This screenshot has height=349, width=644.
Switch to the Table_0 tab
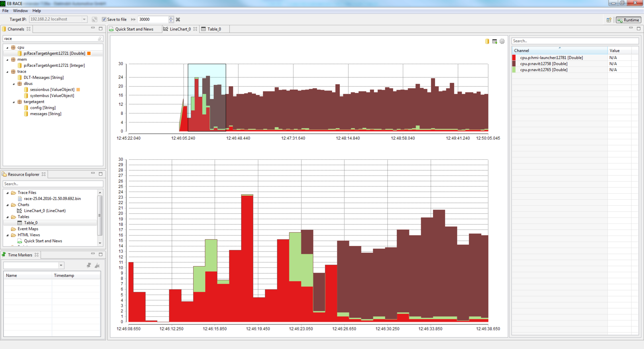click(x=214, y=29)
